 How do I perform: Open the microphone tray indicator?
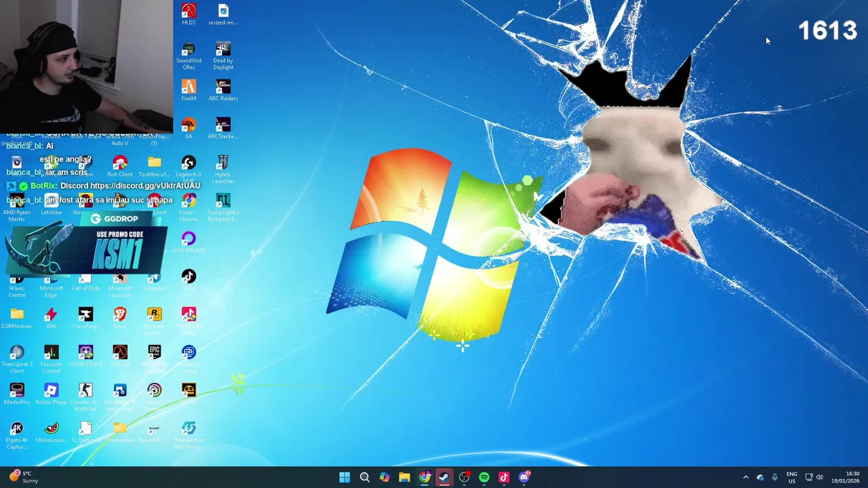point(774,477)
